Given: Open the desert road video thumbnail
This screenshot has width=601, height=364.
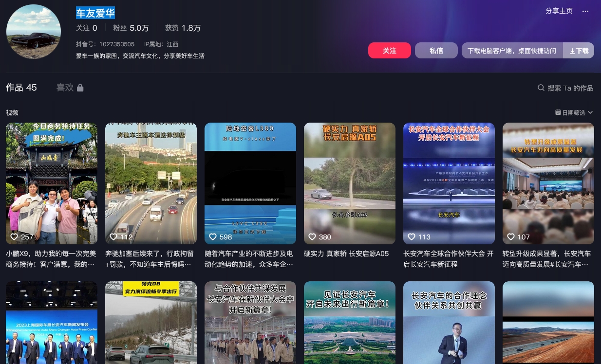Looking at the screenshot, I should pyautogui.click(x=548, y=323).
